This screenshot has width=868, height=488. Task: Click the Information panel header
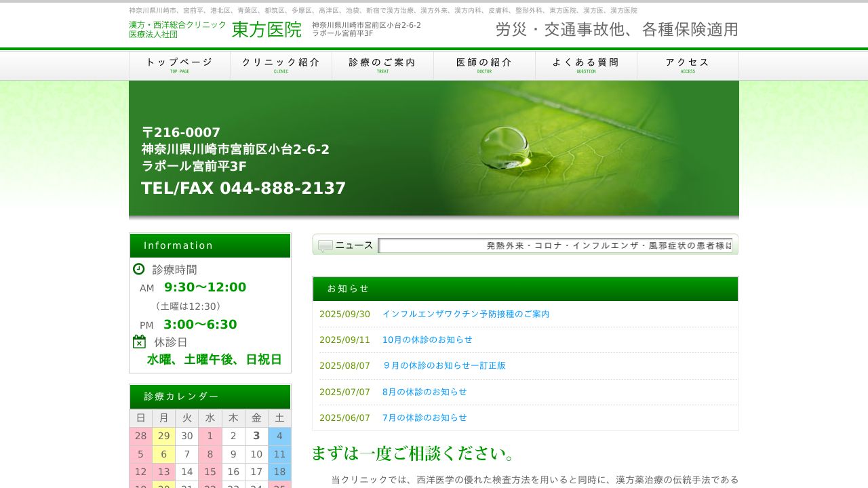point(178,245)
